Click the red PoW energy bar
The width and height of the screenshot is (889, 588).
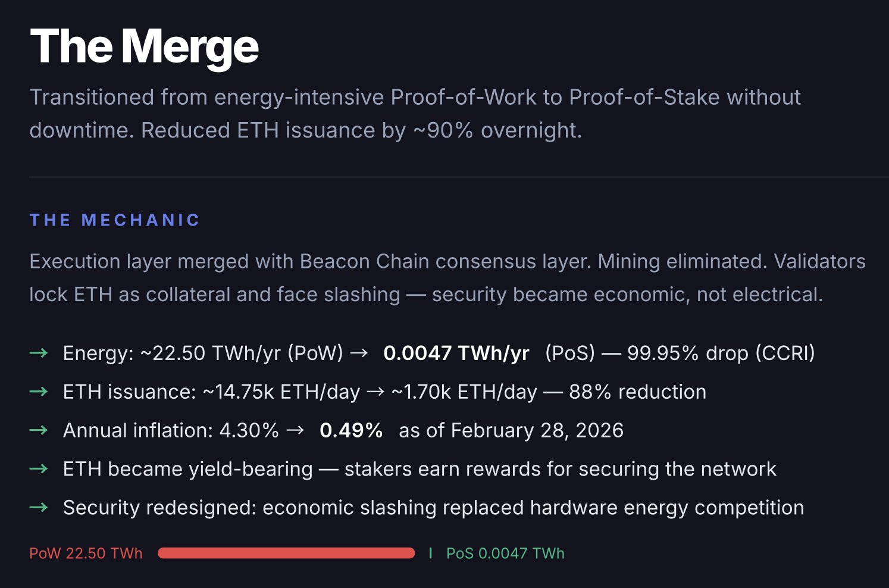pos(286,553)
